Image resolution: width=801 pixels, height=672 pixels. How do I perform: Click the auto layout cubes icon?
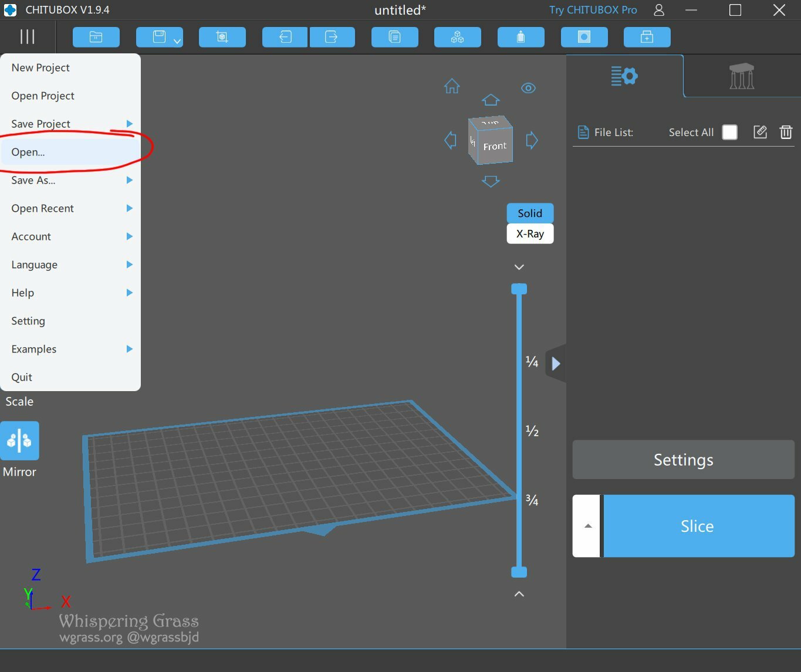click(x=458, y=37)
